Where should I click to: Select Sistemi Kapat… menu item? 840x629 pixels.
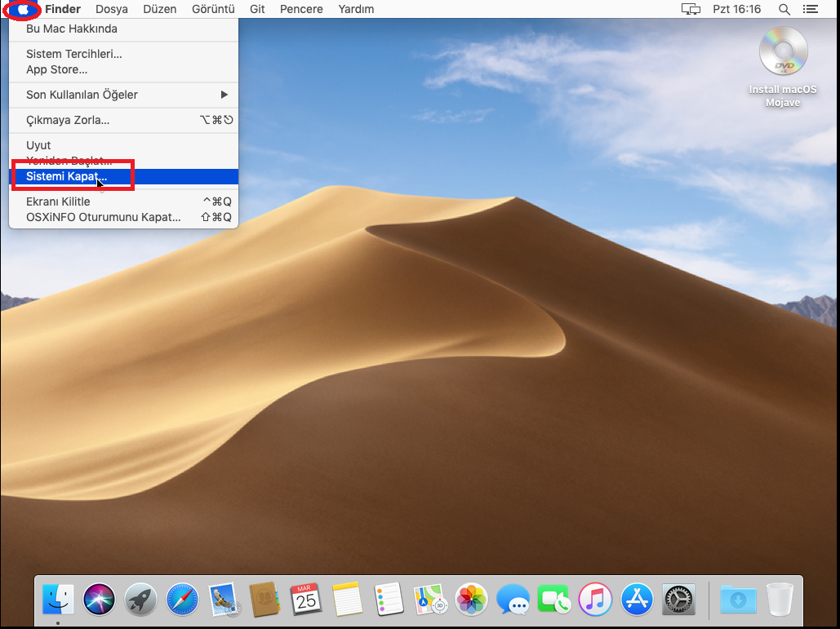(66, 176)
